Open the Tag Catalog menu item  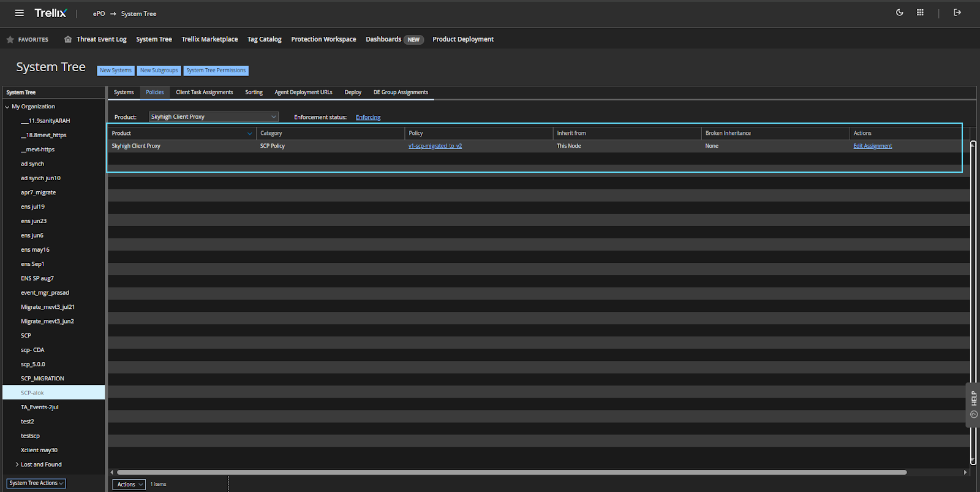264,39
